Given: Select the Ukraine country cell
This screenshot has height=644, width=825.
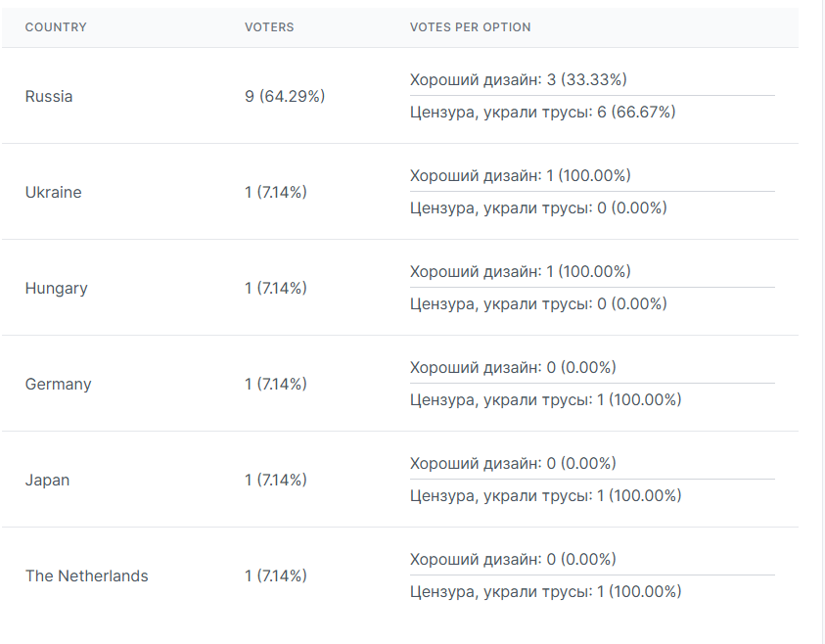Looking at the screenshot, I should (54, 193).
